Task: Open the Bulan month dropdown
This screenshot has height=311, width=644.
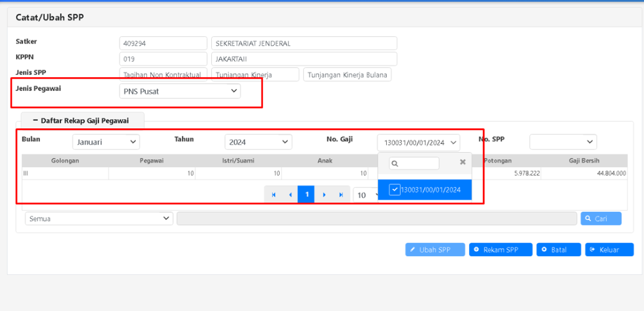Action: pos(106,142)
